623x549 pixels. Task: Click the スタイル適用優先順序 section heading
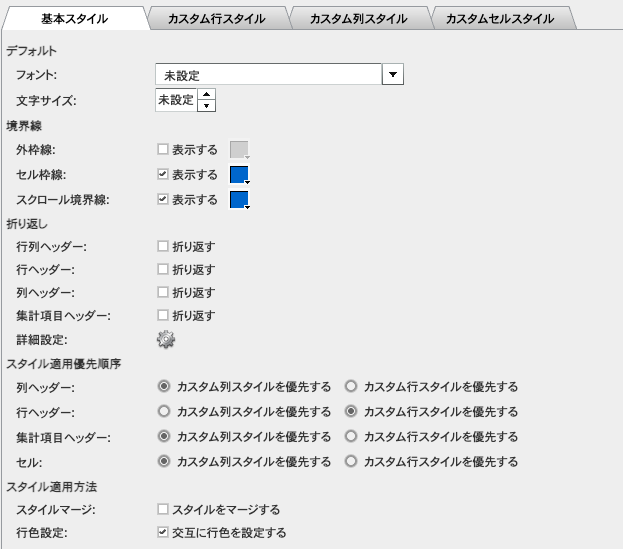coord(64,363)
